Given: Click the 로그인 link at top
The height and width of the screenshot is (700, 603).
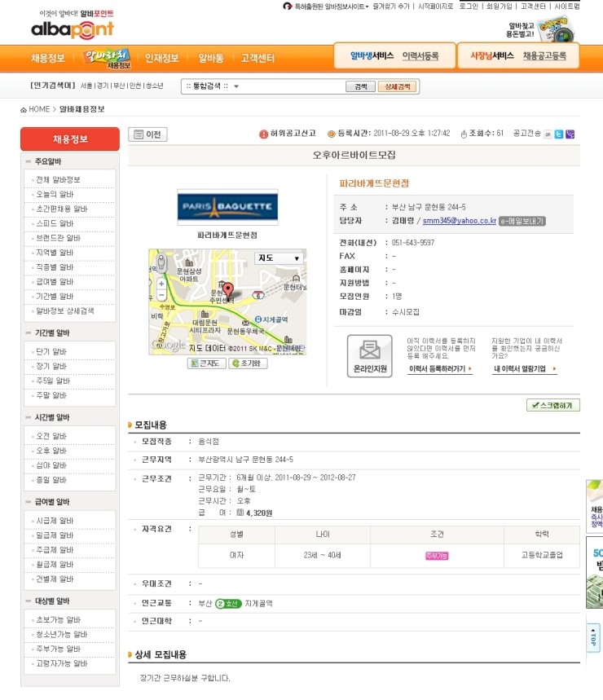Looking at the screenshot, I should pyautogui.click(x=469, y=7).
